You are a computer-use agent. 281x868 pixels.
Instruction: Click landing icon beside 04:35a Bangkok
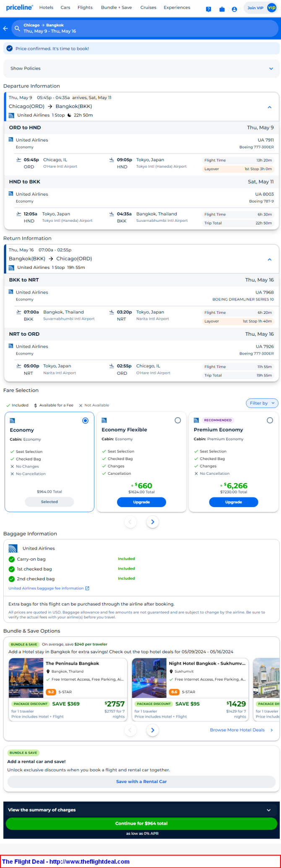tap(112, 214)
